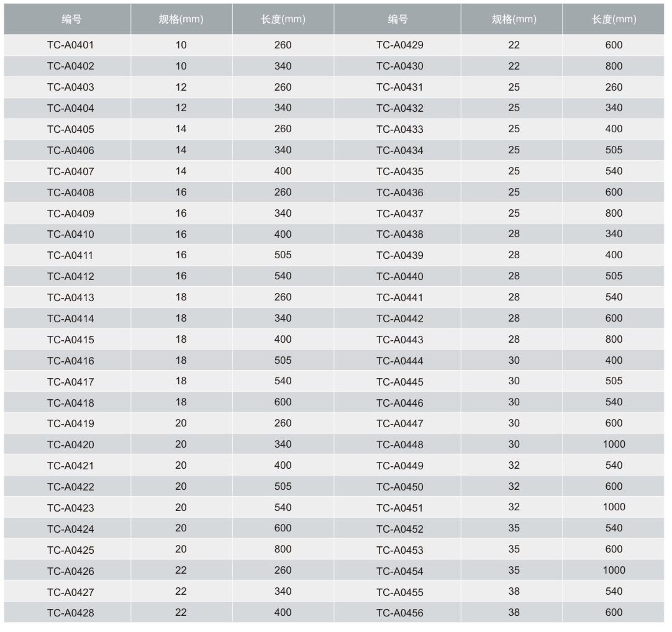The height and width of the screenshot is (632, 672).
Task: Select the TC-A0420 code cell
Action: pyautogui.click(x=70, y=445)
